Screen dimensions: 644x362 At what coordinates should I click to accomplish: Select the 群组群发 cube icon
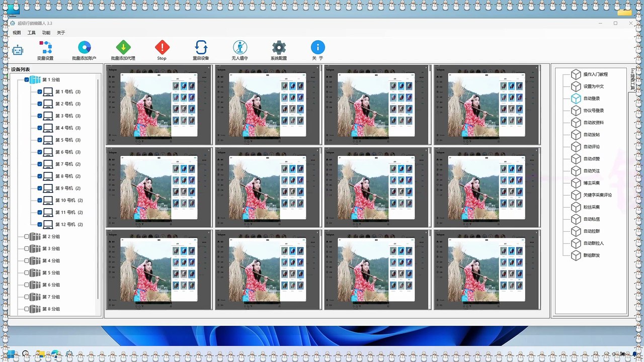[x=576, y=255]
